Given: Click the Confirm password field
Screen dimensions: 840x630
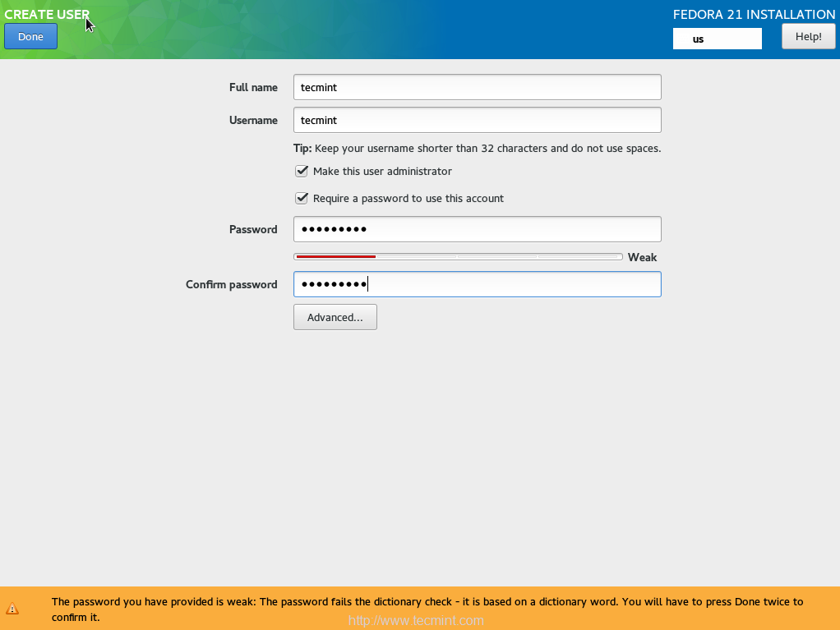Looking at the screenshot, I should pos(477,284).
